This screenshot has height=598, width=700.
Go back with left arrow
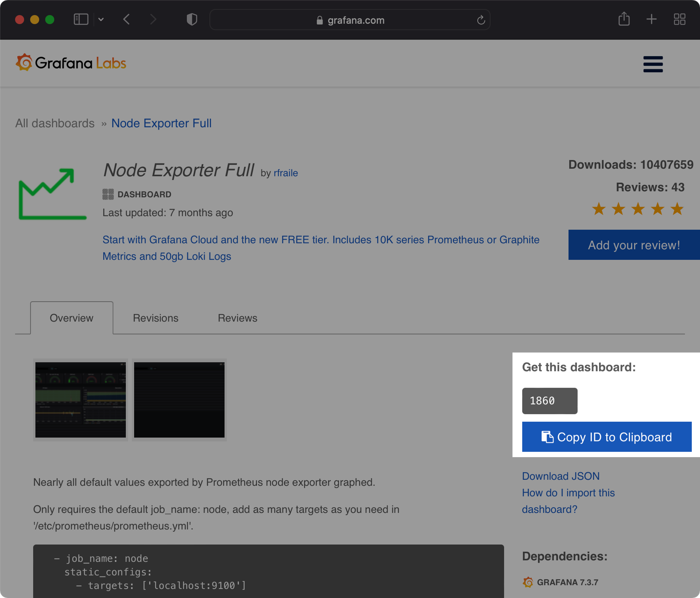[x=127, y=20]
